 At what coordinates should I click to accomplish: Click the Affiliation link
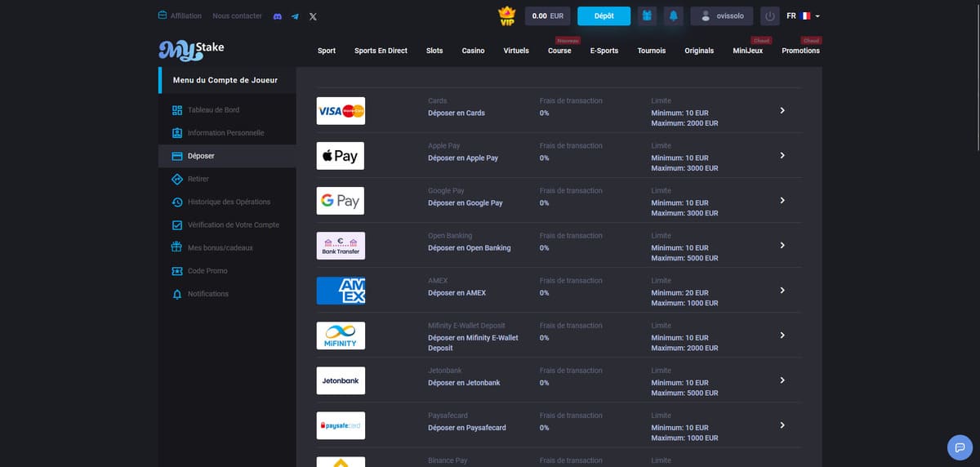[x=180, y=16]
